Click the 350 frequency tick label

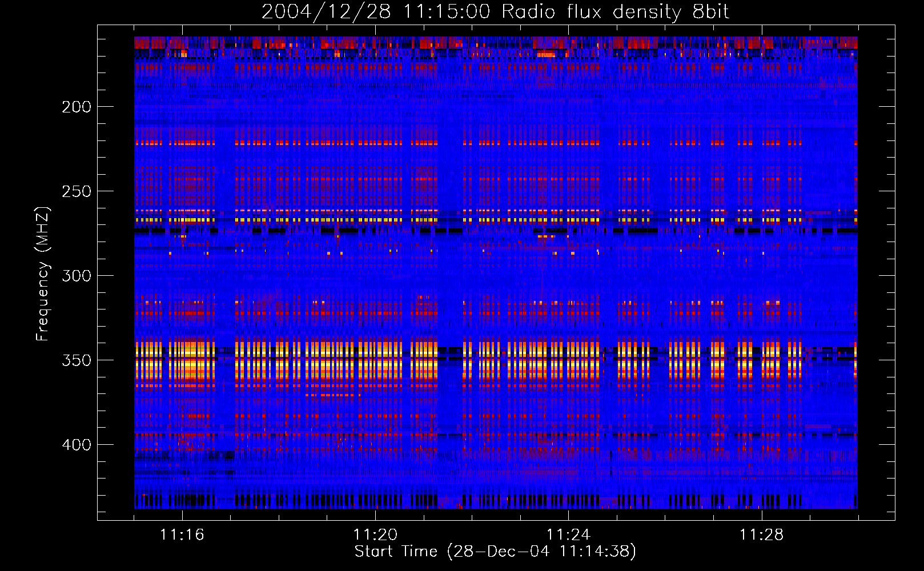pyautogui.click(x=77, y=360)
